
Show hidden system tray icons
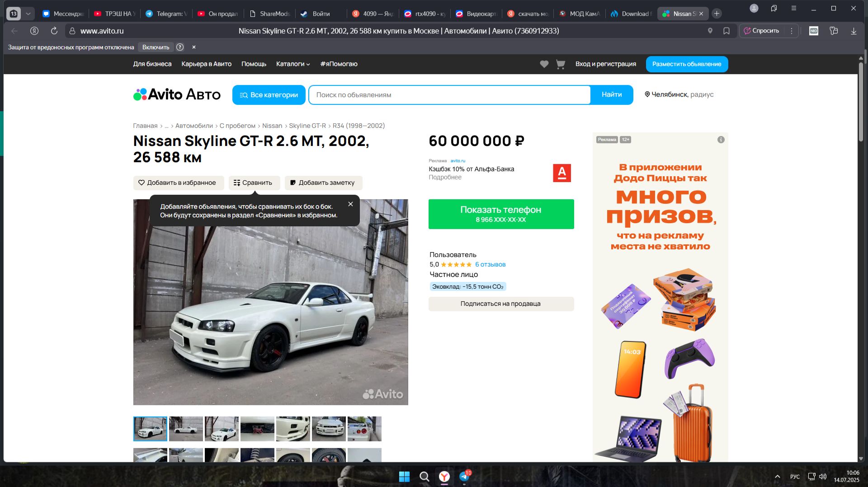[778, 477]
